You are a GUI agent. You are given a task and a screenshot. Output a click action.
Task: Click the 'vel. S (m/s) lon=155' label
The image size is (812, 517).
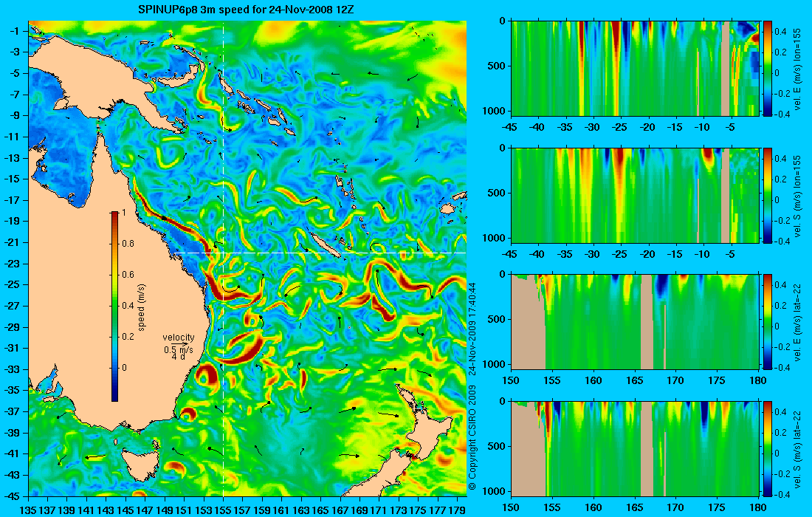(x=797, y=195)
